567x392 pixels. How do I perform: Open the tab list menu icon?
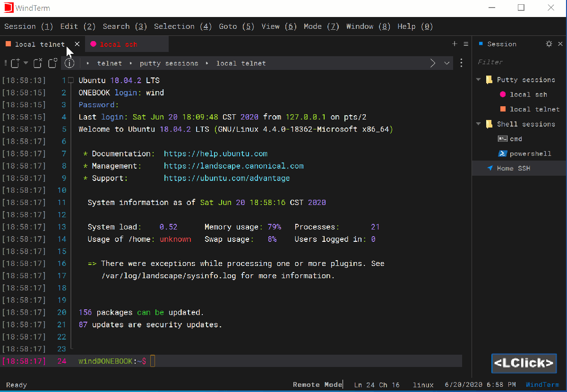click(x=466, y=44)
